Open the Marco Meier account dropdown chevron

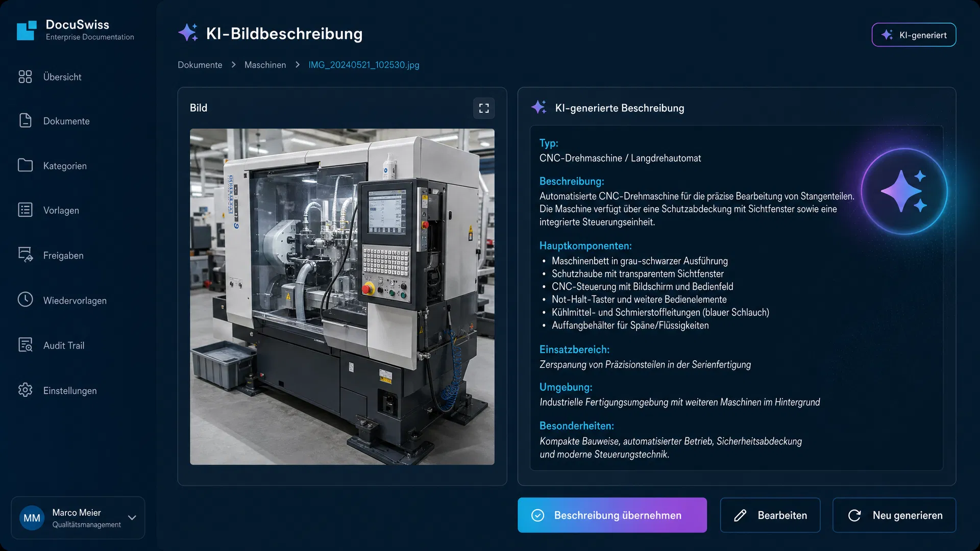[132, 517]
